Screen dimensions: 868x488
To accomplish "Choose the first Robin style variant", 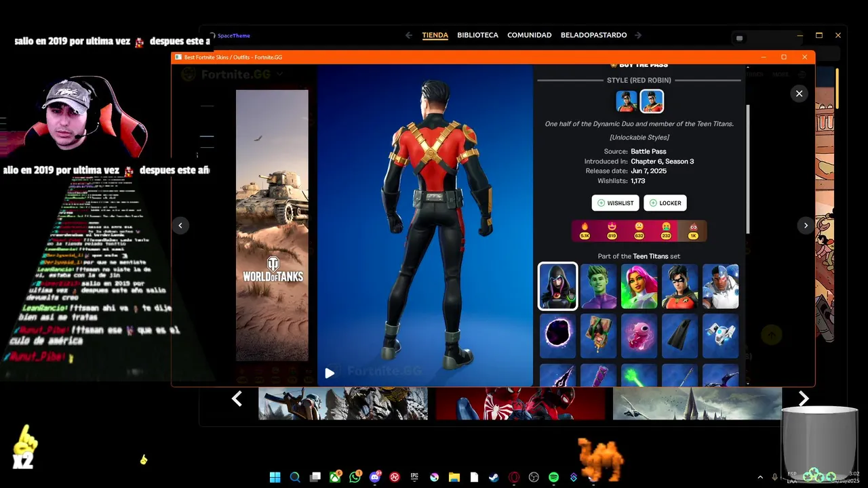I will [x=626, y=102].
